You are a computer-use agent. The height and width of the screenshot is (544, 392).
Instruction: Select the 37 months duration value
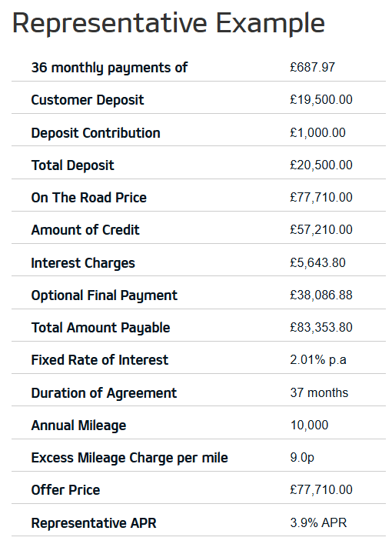(319, 392)
